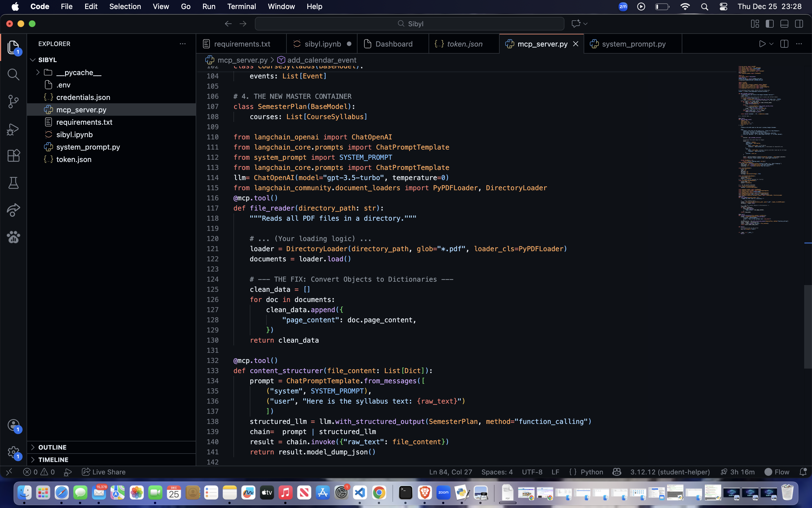Click the code minimap
This screenshot has width=812, height=508.
(x=770, y=150)
